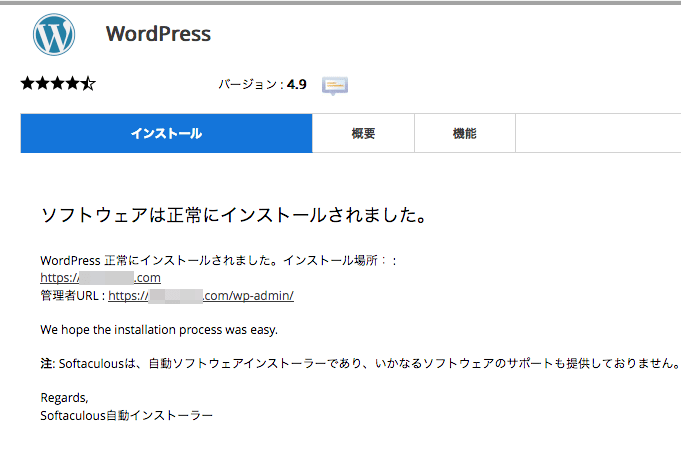Viewport: 681px width, 449px height.
Task: Open the wp-admin administrator URL link
Action: click(201, 296)
